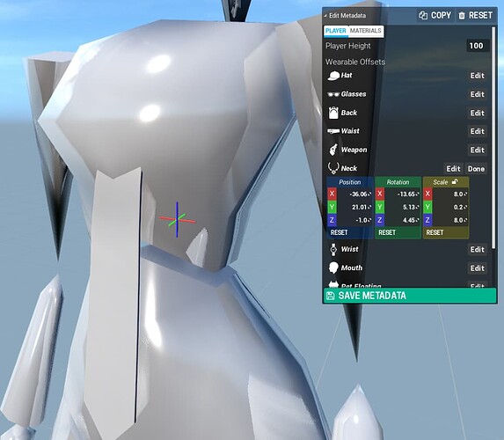Open the Edit button for Weapon
The height and width of the screenshot is (440, 504).
coord(477,150)
